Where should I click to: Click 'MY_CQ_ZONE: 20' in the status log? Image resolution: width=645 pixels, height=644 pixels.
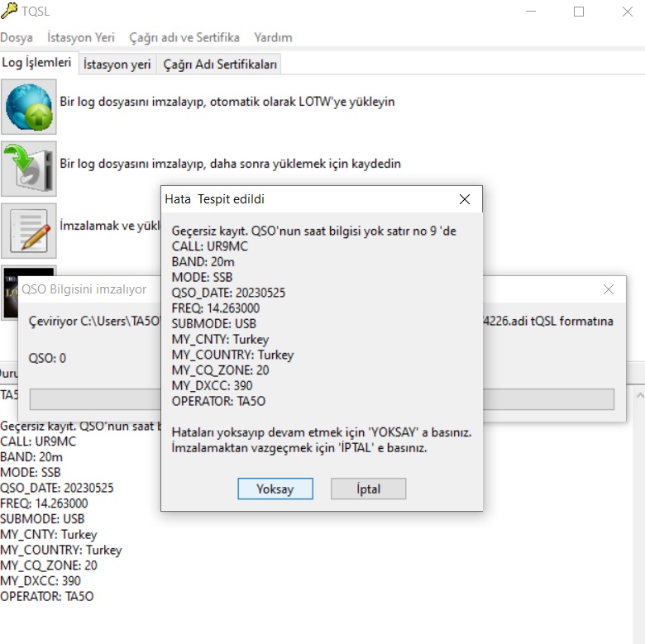(x=49, y=565)
